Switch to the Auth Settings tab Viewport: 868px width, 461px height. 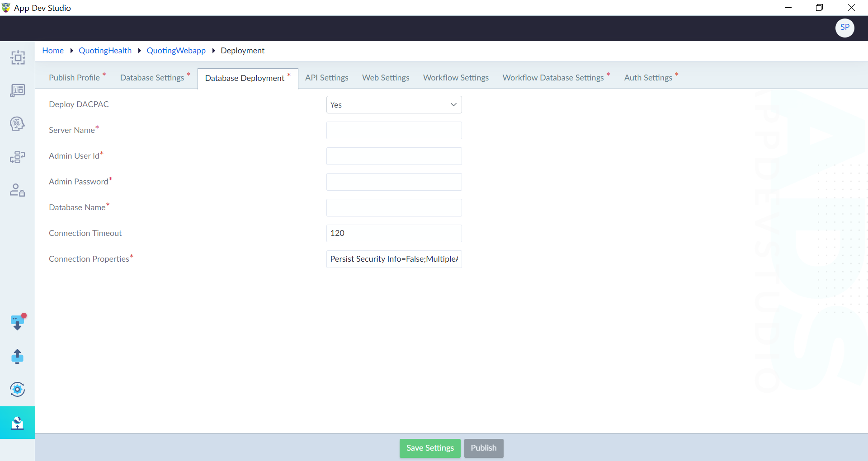tap(651, 78)
